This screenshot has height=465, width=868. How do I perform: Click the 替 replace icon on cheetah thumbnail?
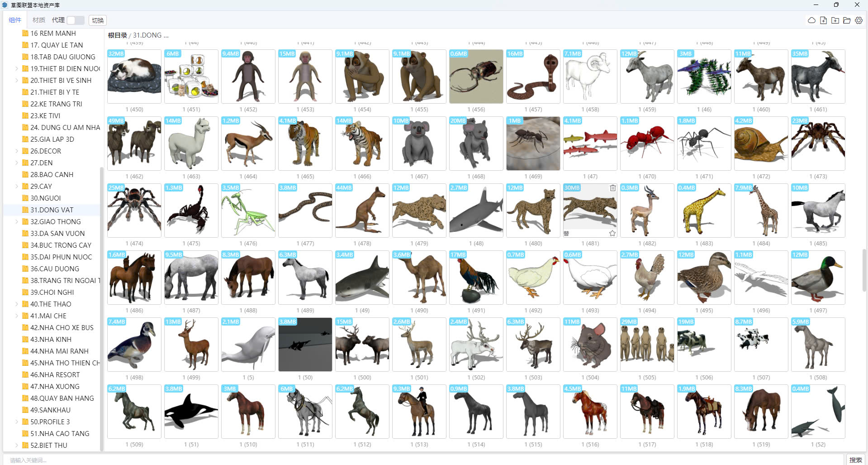(x=566, y=234)
